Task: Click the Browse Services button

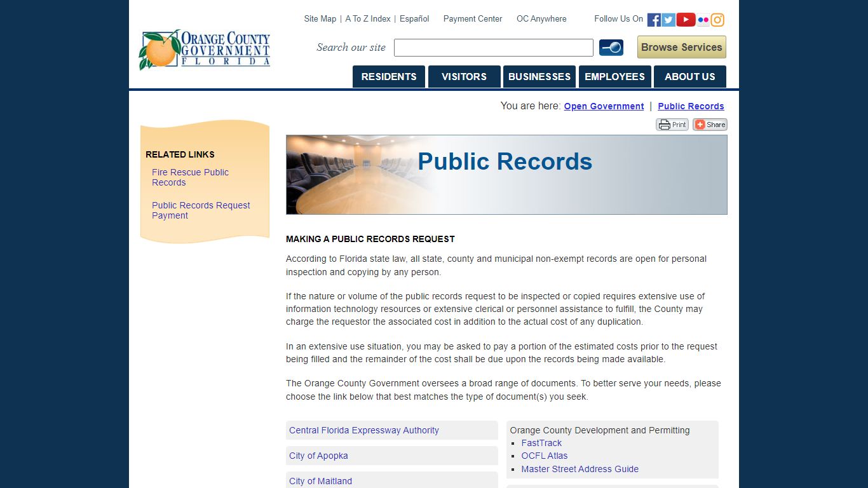Action: point(682,47)
